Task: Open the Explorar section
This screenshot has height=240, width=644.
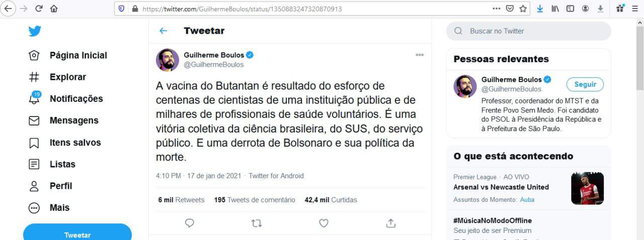Action: (67, 77)
